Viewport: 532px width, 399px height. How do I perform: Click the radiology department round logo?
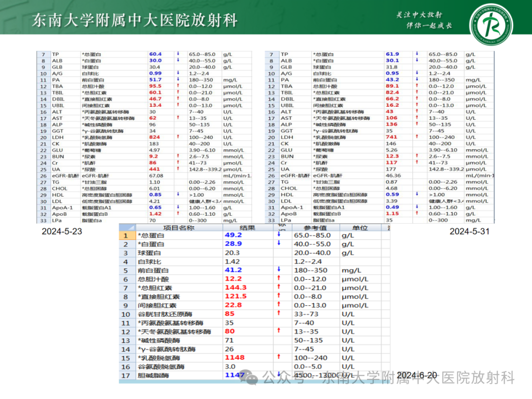point(491,25)
